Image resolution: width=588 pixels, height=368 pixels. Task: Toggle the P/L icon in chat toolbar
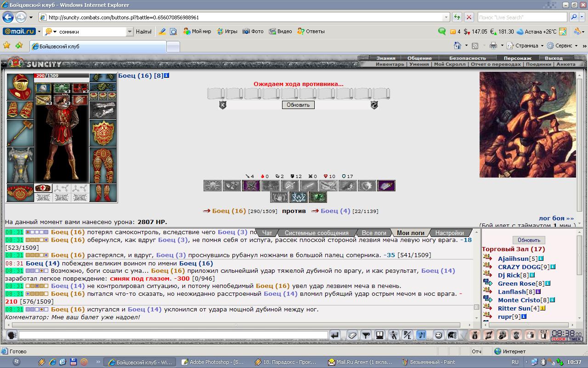coord(407,335)
